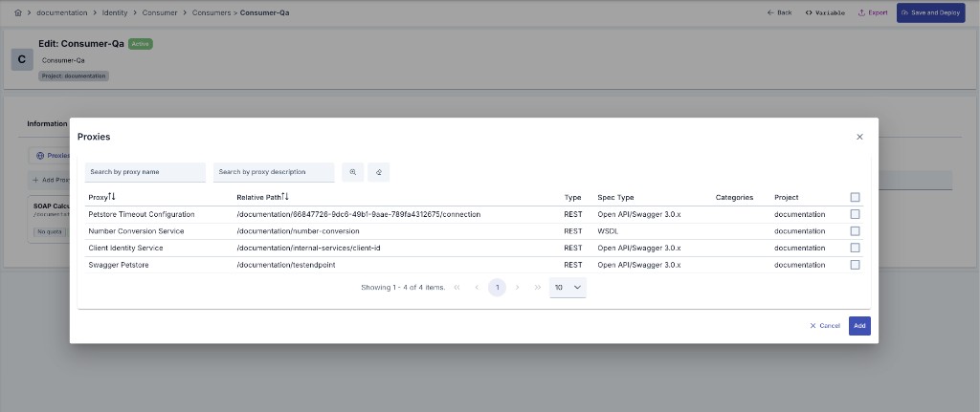The height and width of the screenshot is (412, 980).
Task: Click the search magnifier icon button
Action: (x=352, y=172)
